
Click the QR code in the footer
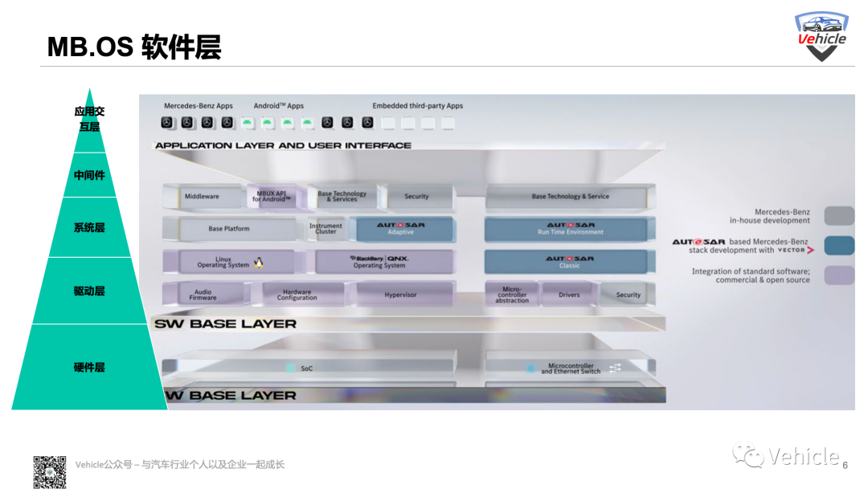(49, 472)
